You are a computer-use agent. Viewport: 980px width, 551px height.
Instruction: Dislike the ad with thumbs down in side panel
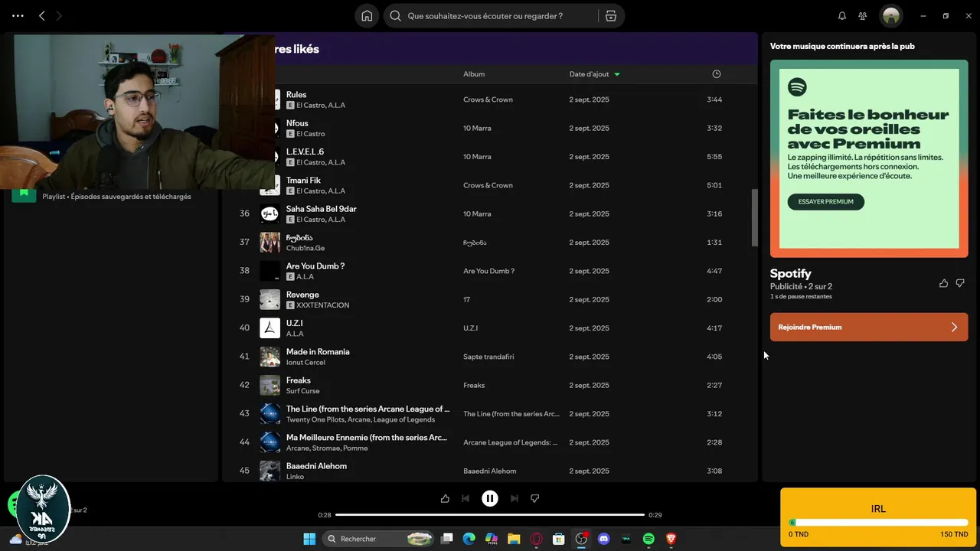click(x=960, y=283)
